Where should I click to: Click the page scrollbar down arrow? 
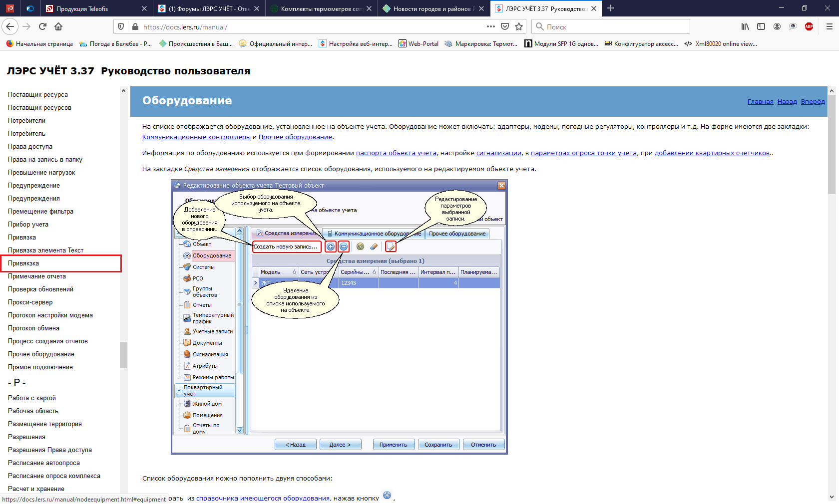click(x=832, y=497)
